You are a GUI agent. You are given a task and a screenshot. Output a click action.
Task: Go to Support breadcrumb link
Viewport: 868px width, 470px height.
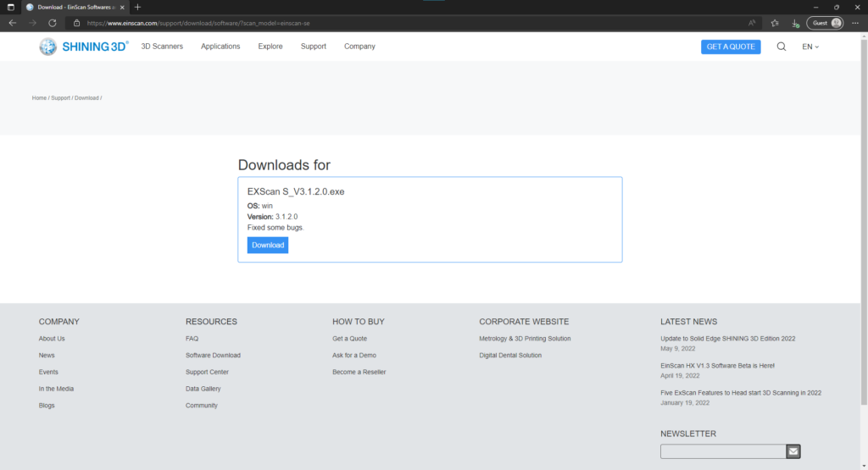pyautogui.click(x=60, y=98)
